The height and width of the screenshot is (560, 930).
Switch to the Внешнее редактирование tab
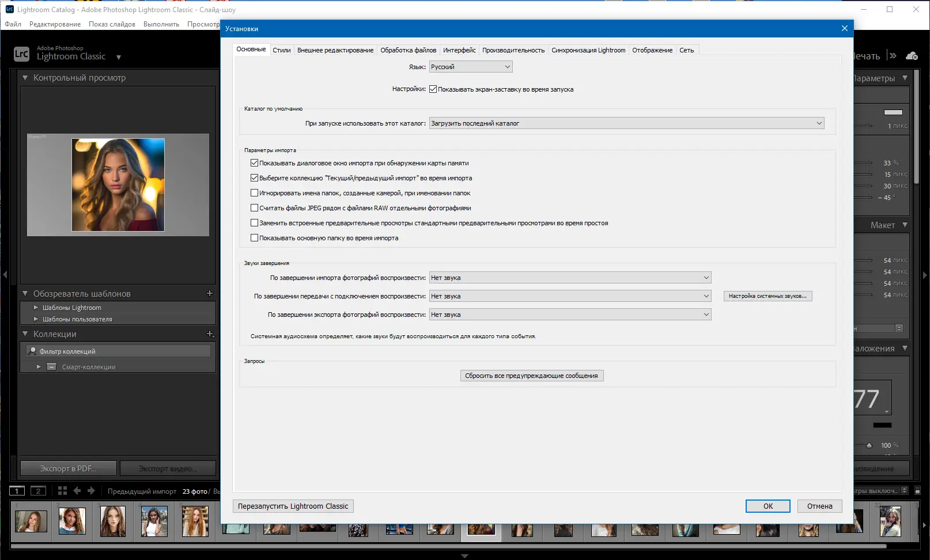click(335, 50)
